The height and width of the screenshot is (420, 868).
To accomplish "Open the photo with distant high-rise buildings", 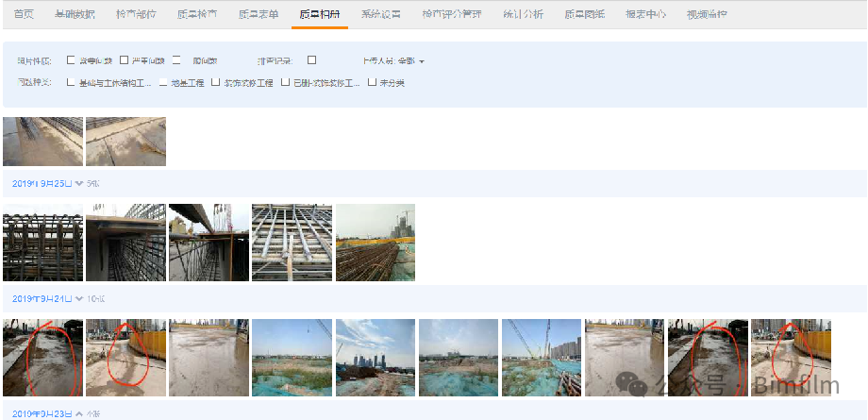I will pos(376,358).
